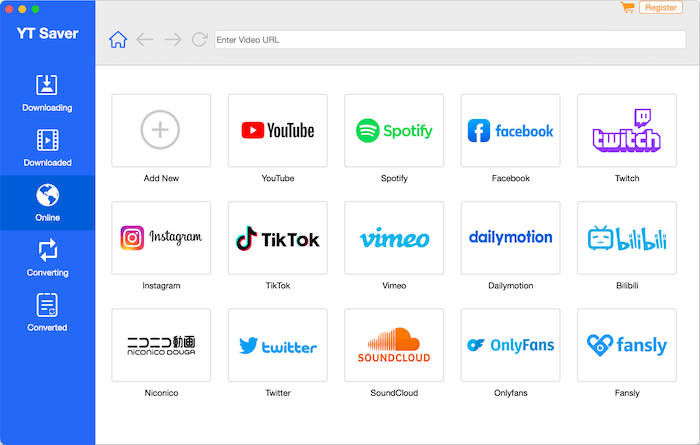Open the SoundCloud site tile
This screenshot has width=700, height=445.
(x=394, y=345)
